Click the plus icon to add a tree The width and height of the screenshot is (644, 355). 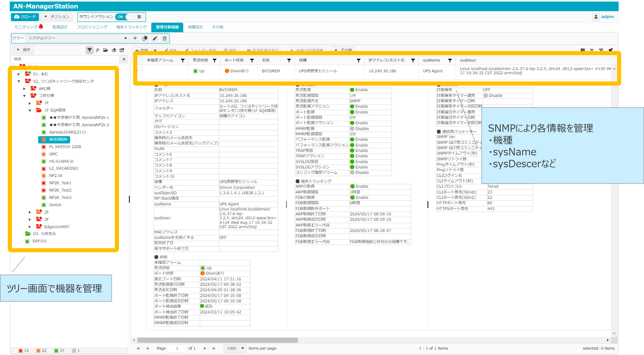135,38
